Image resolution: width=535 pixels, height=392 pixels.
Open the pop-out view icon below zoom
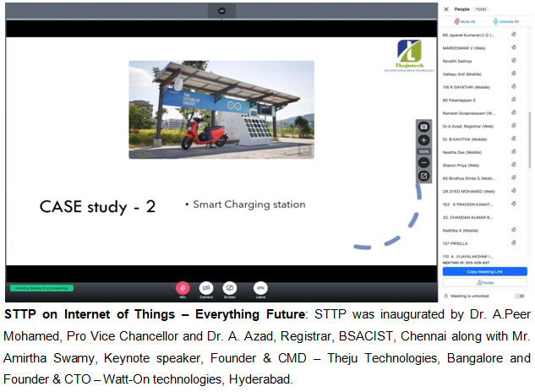pyautogui.click(x=424, y=176)
